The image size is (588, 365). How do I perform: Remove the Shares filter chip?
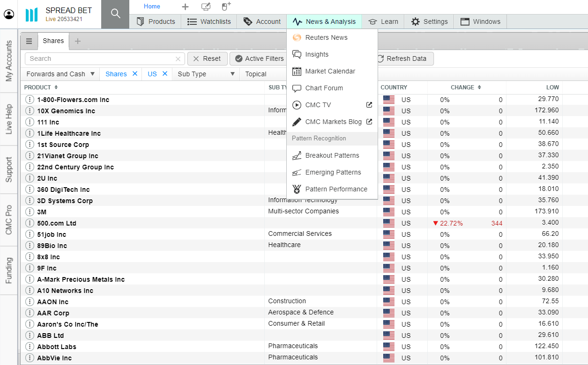[135, 73]
